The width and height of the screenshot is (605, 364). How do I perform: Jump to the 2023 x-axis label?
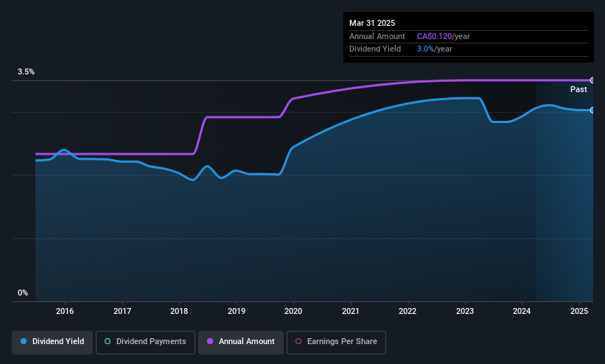465,312
